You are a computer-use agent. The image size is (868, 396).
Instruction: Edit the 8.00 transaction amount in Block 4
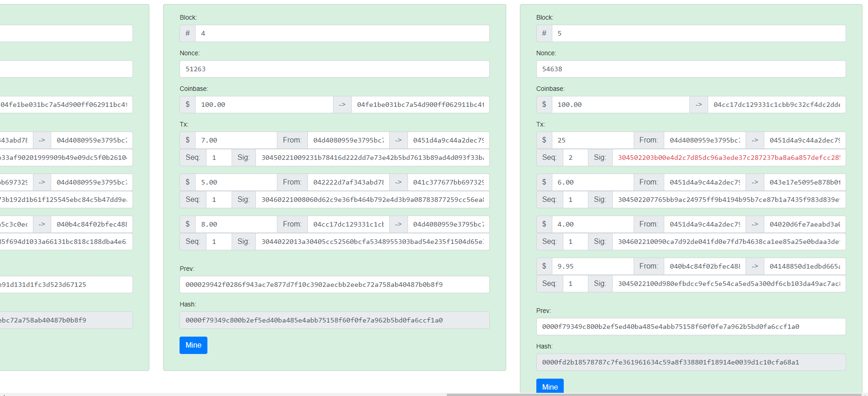[x=236, y=224]
